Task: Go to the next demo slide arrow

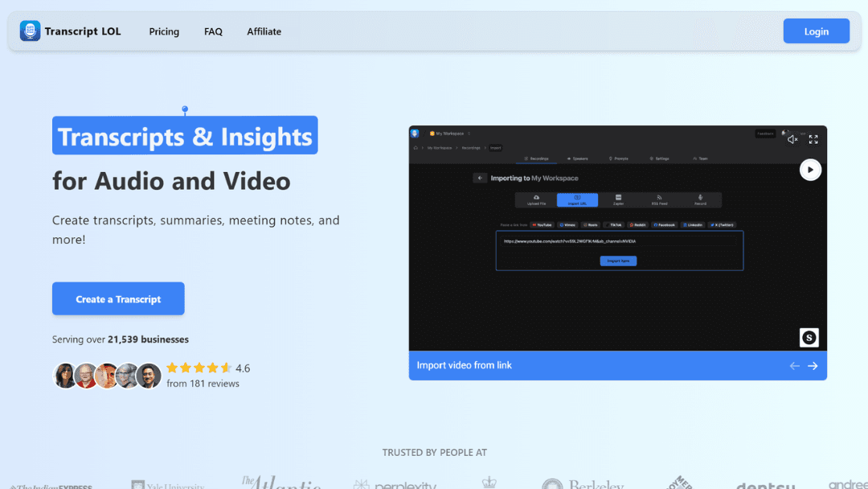Action: (813, 366)
